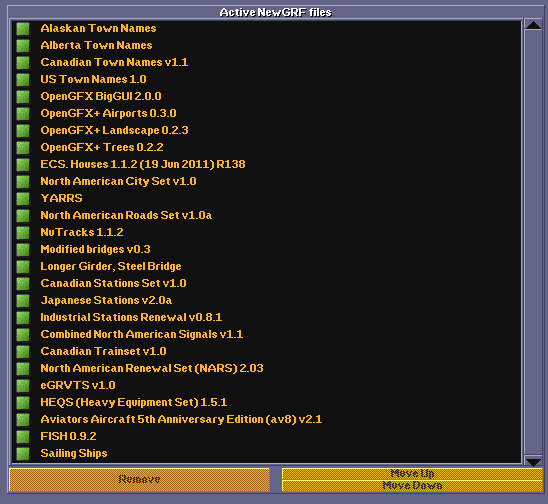Click green square next to US Town Names 1.0
The image size is (548, 504).
(x=23, y=80)
